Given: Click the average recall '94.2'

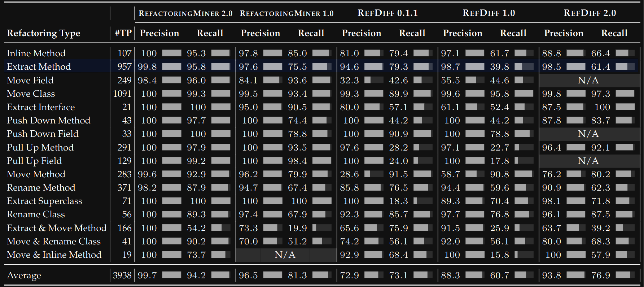Looking at the screenshot, I should coord(196,275).
